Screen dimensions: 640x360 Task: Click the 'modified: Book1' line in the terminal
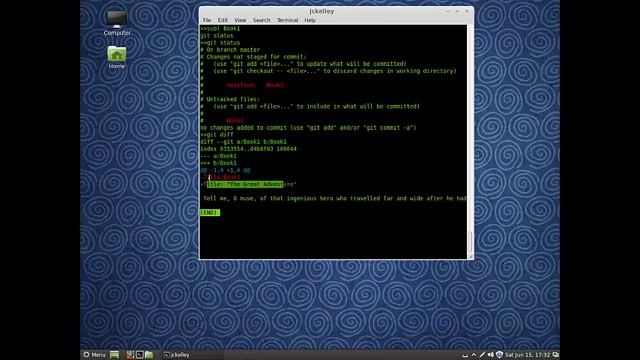pyautogui.click(x=255, y=85)
